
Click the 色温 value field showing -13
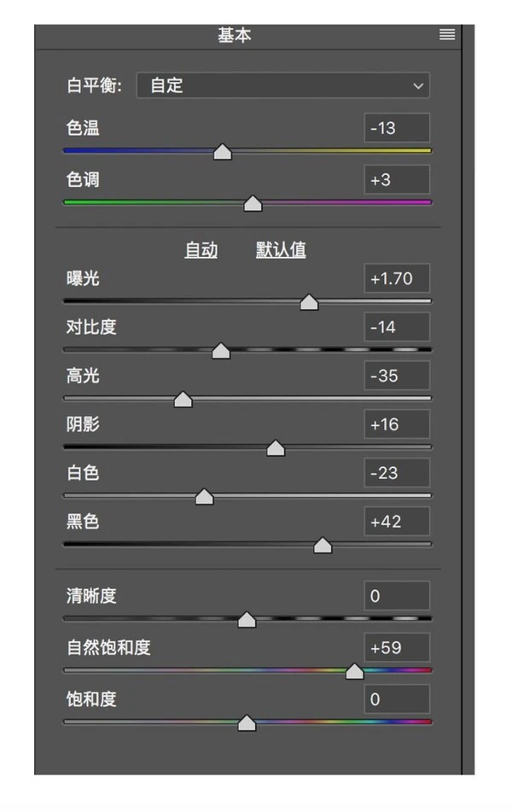396,127
